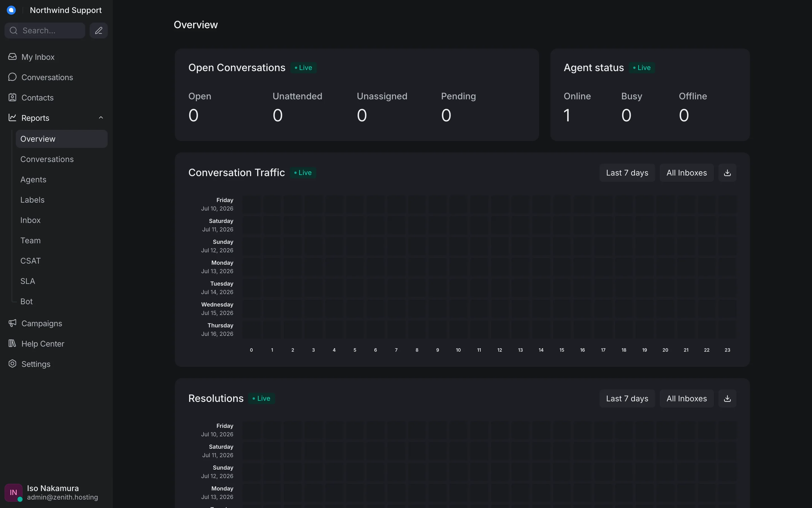Click Thursday Jul 16 row label in Traffic
The image size is (812, 508).
pyautogui.click(x=217, y=330)
